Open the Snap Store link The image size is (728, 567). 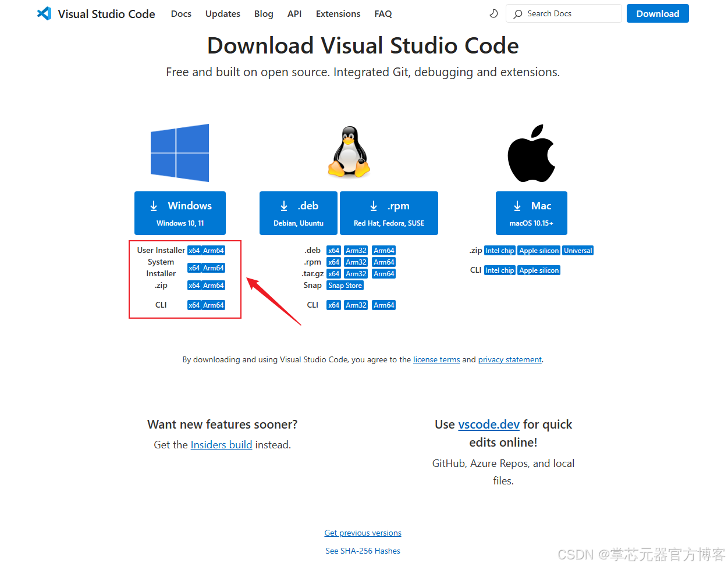click(345, 286)
